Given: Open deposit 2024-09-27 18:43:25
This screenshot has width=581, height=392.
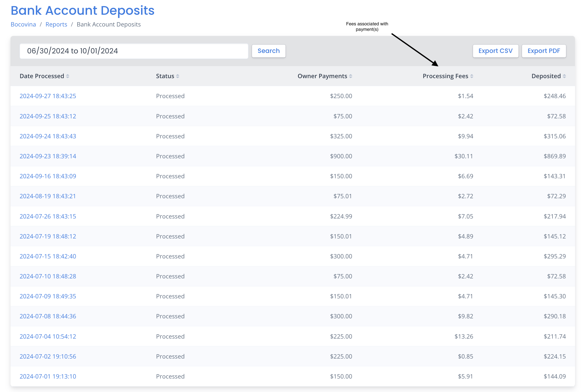Looking at the screenshot, I should 48,96.
